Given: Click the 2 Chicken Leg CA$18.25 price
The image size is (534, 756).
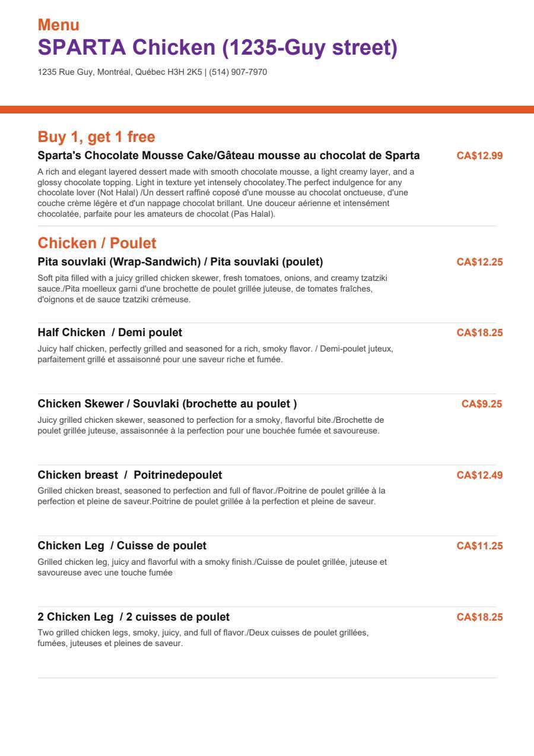Looking at the screenshot, I should 479,617.
